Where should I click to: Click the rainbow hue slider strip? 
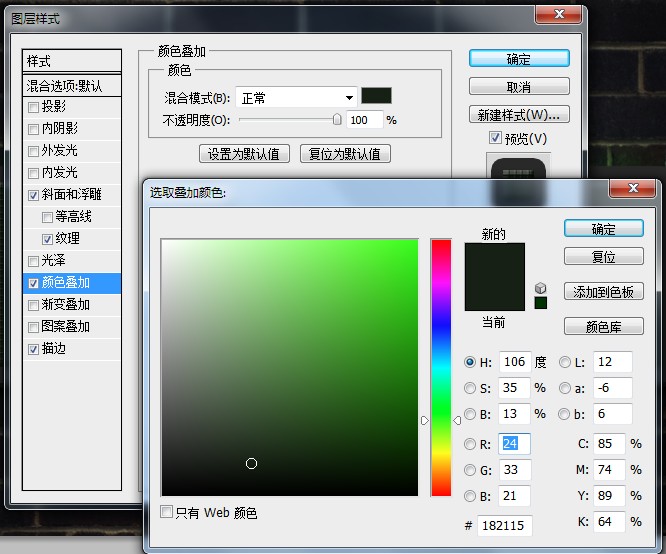(x=441, y=367)
